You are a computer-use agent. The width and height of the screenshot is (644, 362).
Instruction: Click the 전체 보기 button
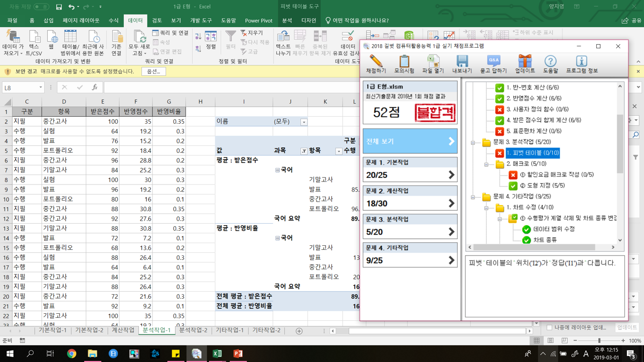[x=410, y=142]
